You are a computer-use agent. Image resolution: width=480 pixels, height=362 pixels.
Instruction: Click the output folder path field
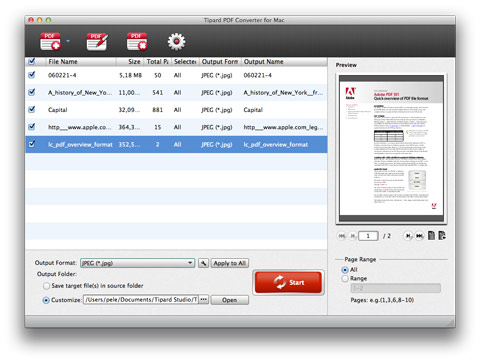(141, 299)
